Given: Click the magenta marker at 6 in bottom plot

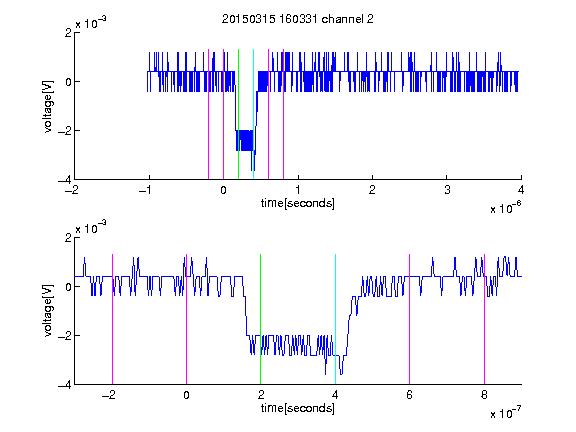Looking at the screenshot, I should pos(410,319).
